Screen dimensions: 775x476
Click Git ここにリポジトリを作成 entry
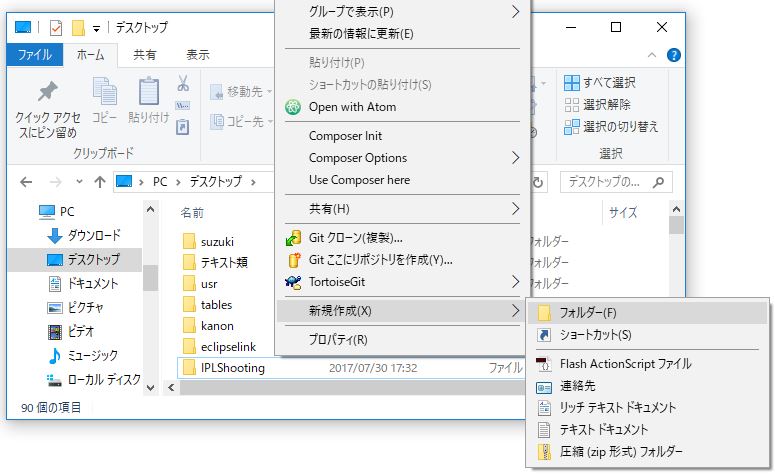pos(403,260)
